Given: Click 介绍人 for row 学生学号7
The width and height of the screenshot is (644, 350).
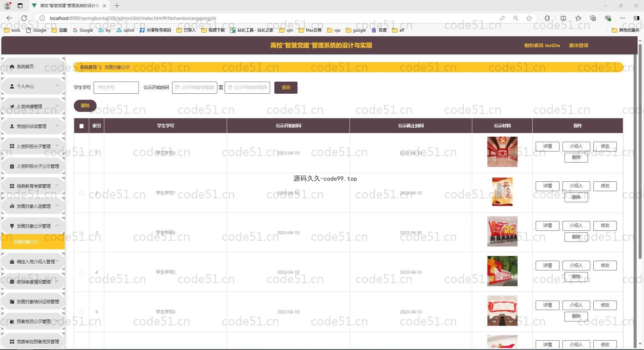Looking at the screenshot, I should click(576, 186).
